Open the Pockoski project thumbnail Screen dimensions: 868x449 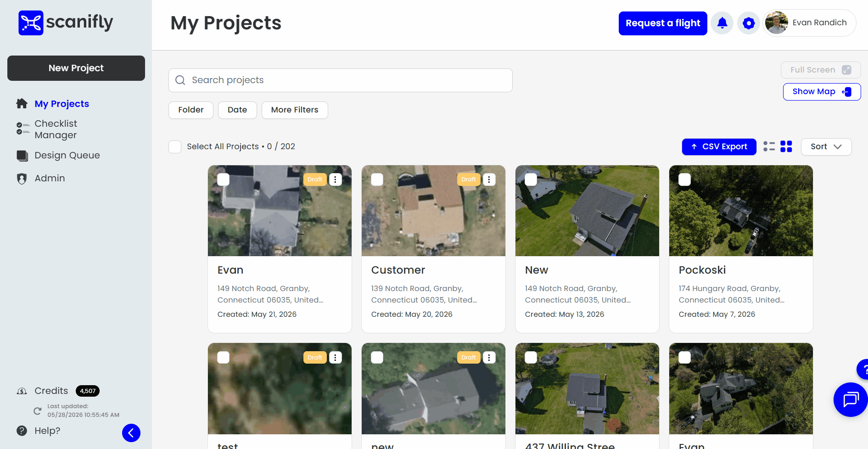(x=741, y=211)
